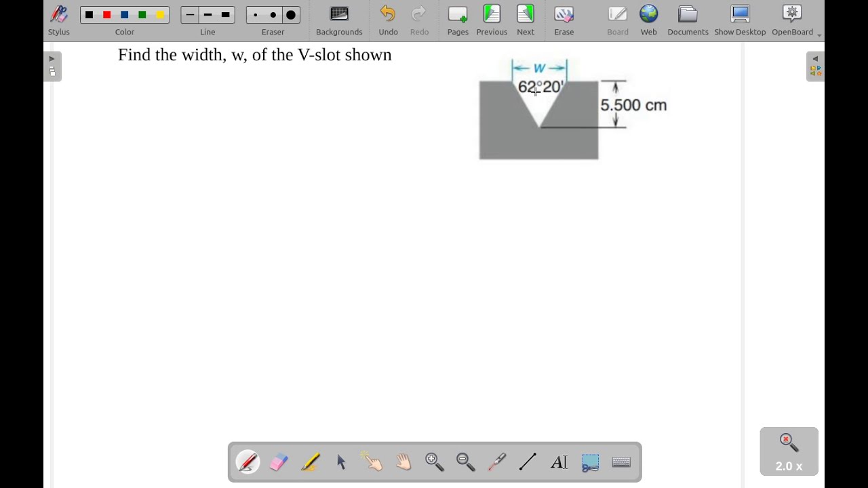Image resolution: width=868 pixels, height=488 pixels.
Task: Expand the right library panel
Action: (815, 66)
